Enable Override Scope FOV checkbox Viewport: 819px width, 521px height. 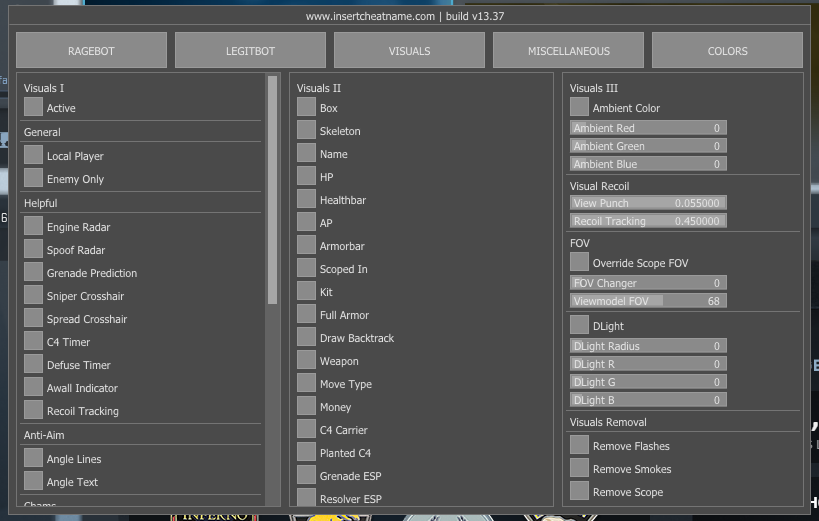point(580,262)
